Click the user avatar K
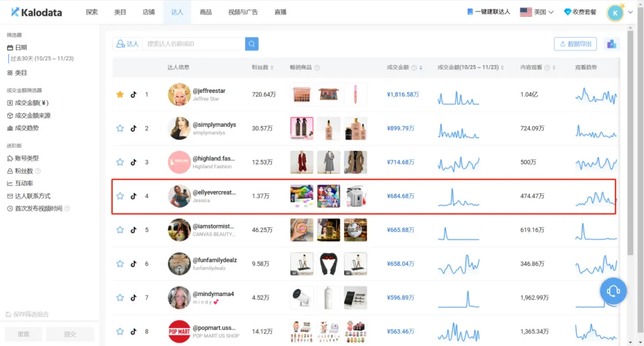644x346 pixels. 615,13
